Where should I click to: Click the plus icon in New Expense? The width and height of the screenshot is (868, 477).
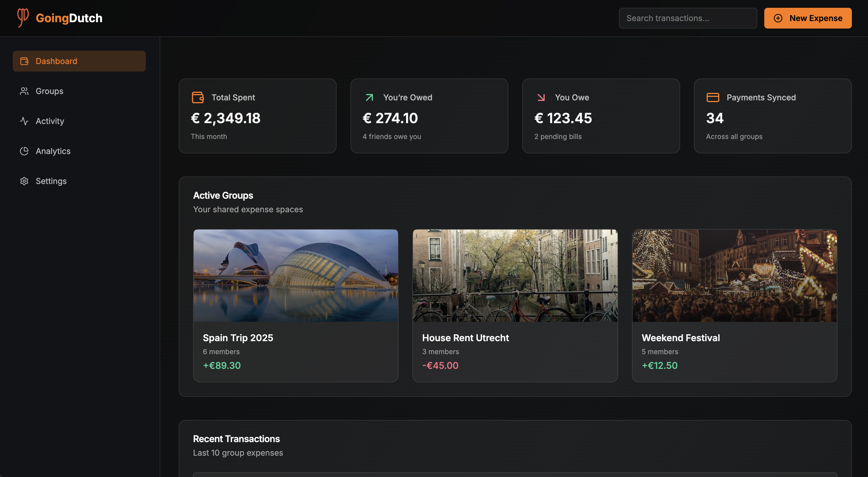point(778,18)
